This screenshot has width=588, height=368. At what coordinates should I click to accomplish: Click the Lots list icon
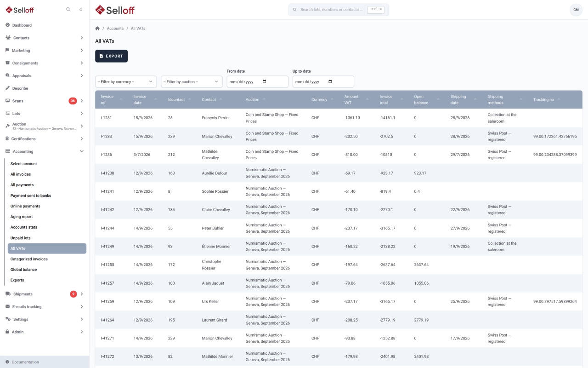coord(7,113)
